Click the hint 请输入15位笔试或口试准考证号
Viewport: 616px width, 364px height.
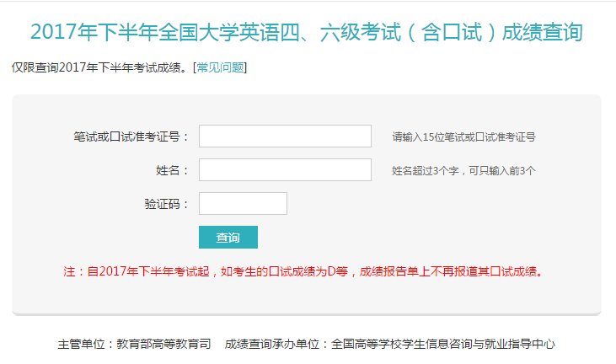464,136
